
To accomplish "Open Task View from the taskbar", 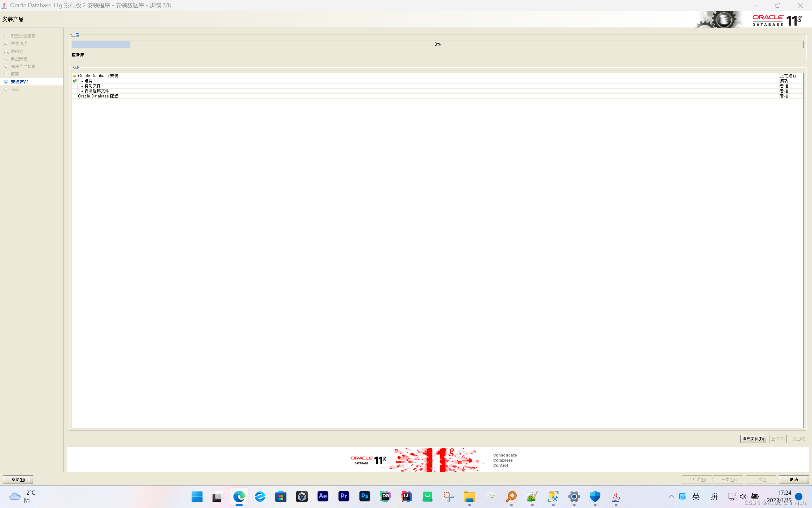I will click(x=218, y=496).
